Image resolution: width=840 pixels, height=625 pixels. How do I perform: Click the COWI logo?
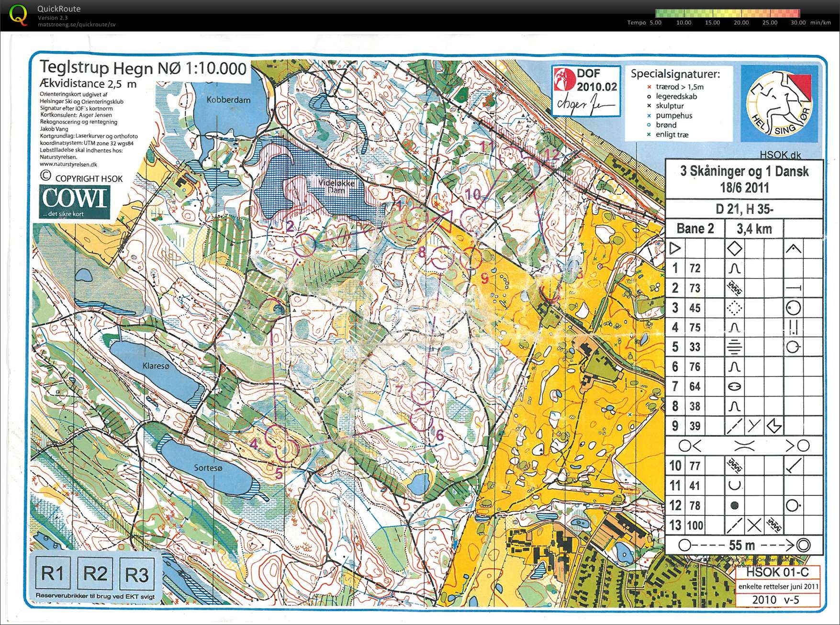coord(74,202)
